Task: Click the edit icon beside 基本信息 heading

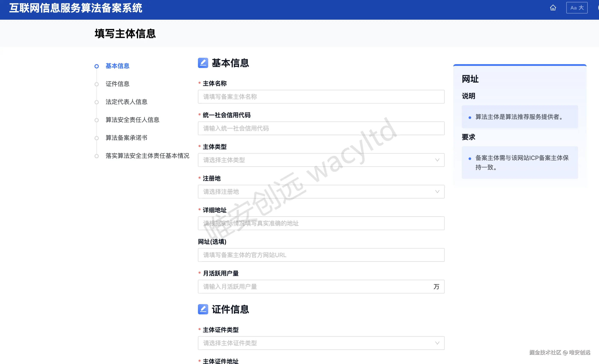Action: (x=203, y=63)
